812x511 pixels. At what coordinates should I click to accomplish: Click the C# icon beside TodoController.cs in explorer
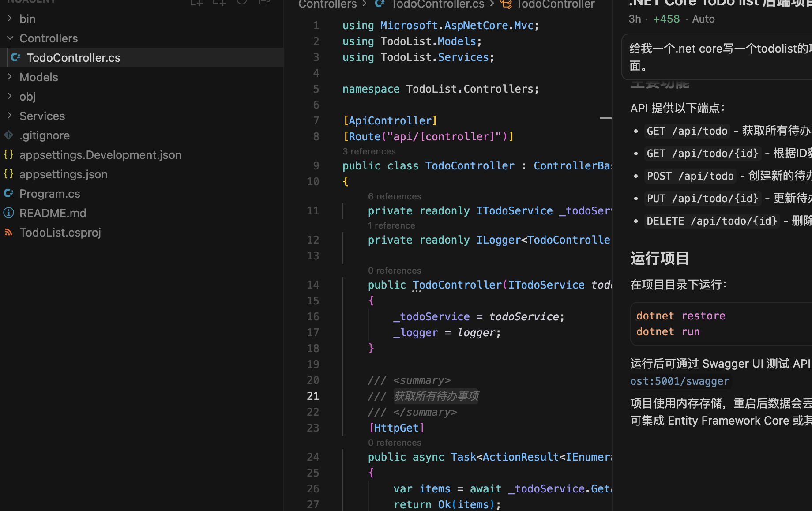pyautogui.click(x=16, y=57)
